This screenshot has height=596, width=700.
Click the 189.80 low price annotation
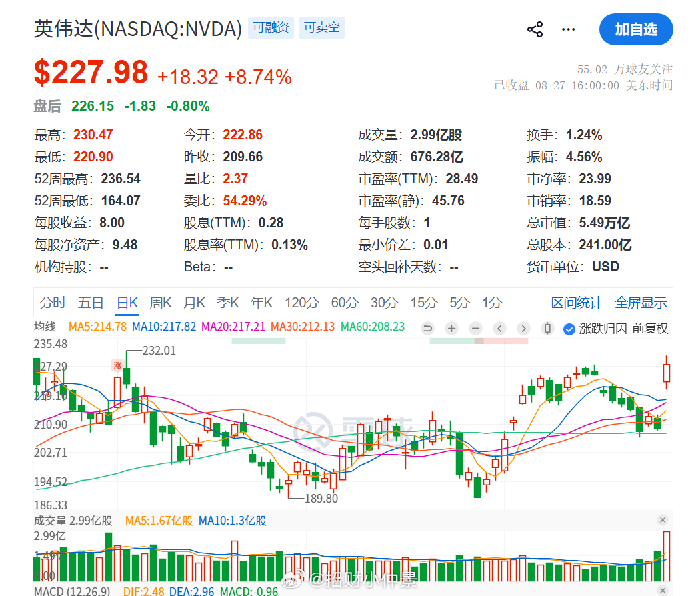pyautogui.click(x=321, y=498)
